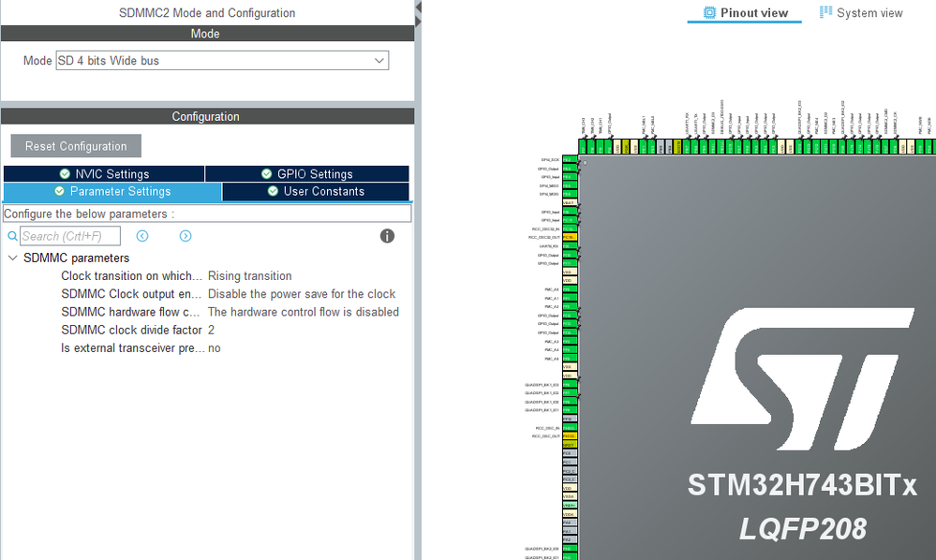Viewport: 936px width, 560px height.
Task: Collapse the SDMMC parameters tree group
Action: pyautogui.click(x=12, y=258)
